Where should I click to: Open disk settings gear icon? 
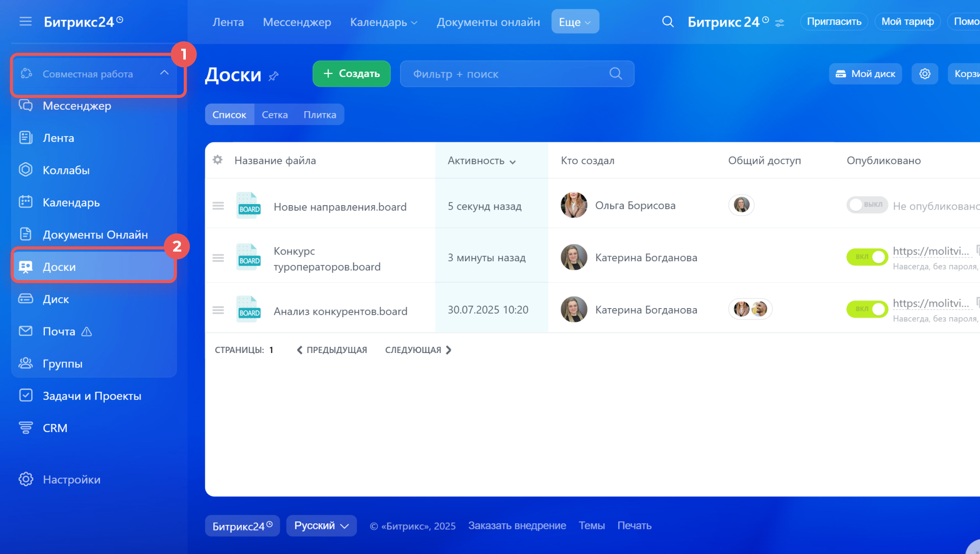pos(924,74)
